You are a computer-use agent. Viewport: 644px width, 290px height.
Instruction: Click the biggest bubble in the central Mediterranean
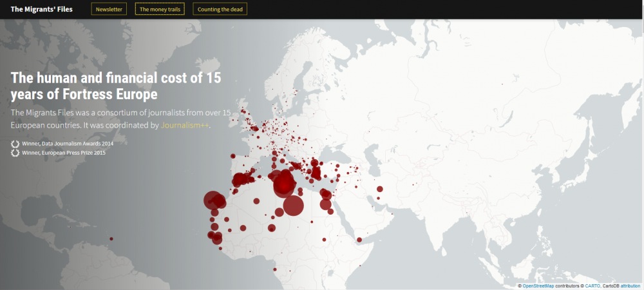(284, 185)
